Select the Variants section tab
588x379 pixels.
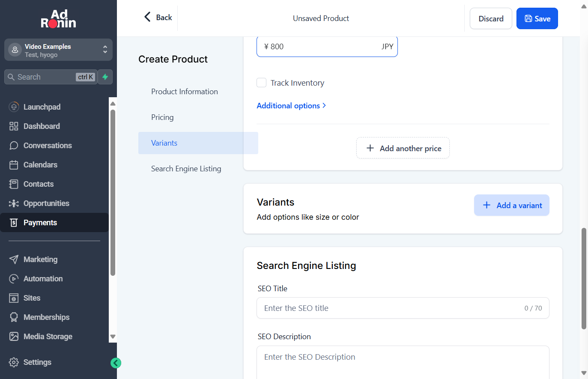pyautogui.click(x=198, y=143)
